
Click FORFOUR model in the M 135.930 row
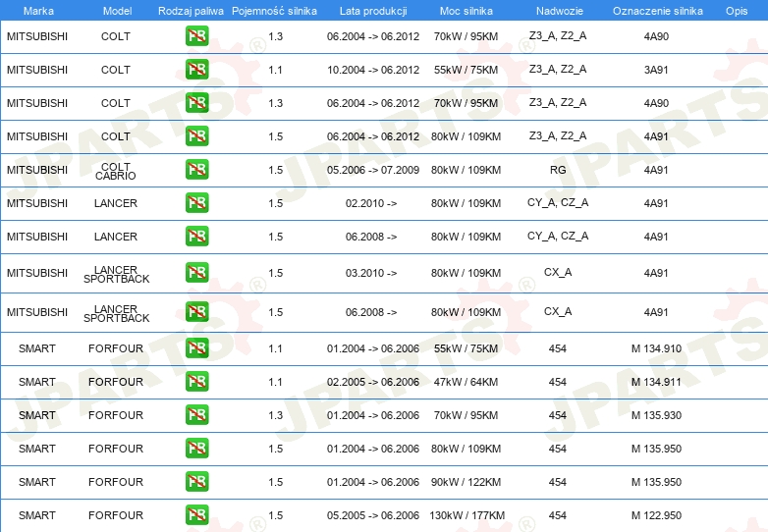(x=116, y=415)
